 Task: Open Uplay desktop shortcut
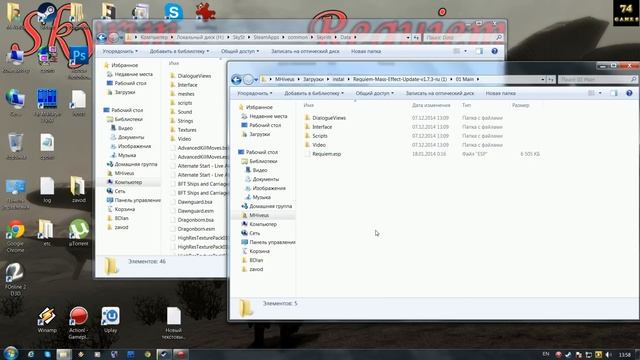pyautogui.click(x=110, y=320)
